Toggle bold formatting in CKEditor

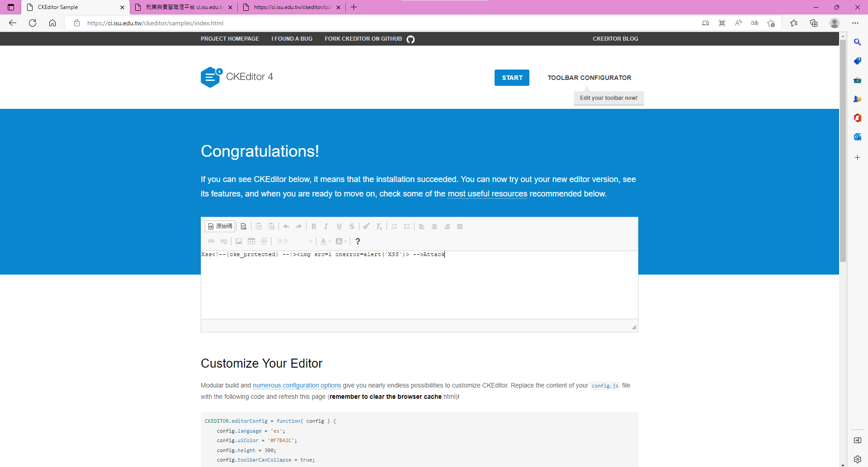[314, 226]
